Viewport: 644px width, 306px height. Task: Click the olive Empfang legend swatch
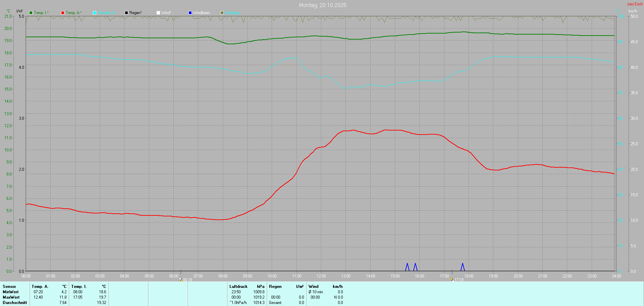(x=222, y=13)
